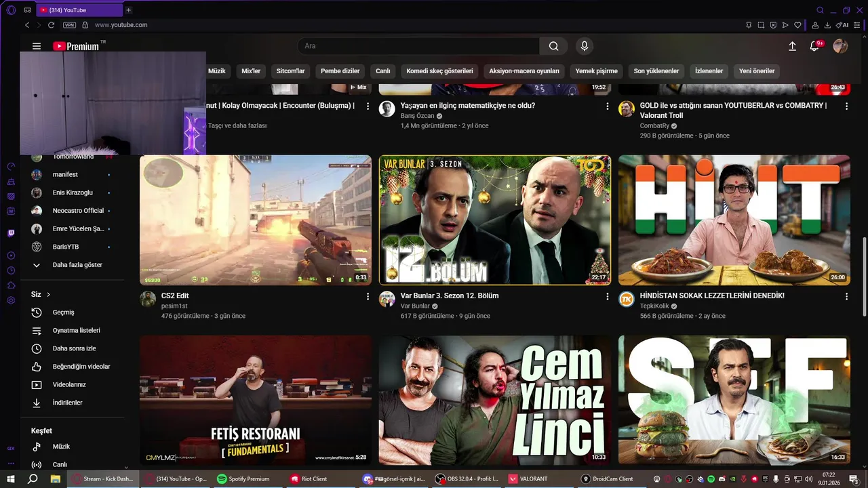Open the Barış Özcan channel name
The image size is (868, 488).
tap(417, 116)
